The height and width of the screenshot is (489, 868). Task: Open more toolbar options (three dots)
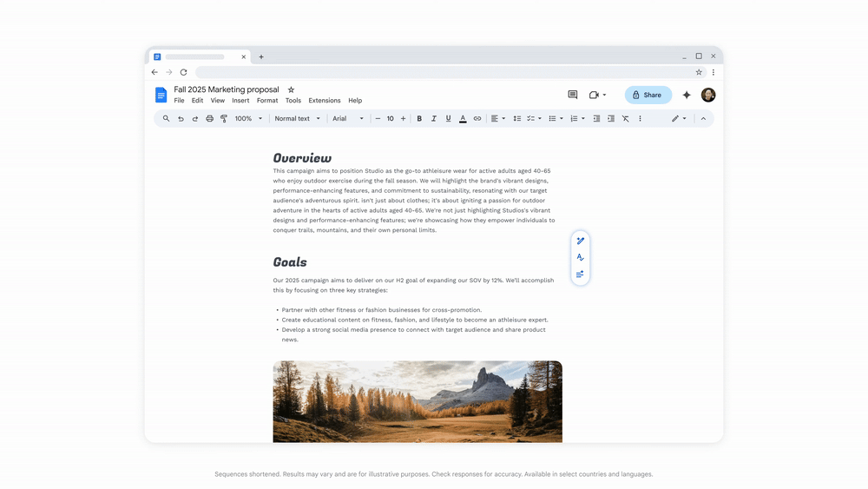tap(640, 118)
